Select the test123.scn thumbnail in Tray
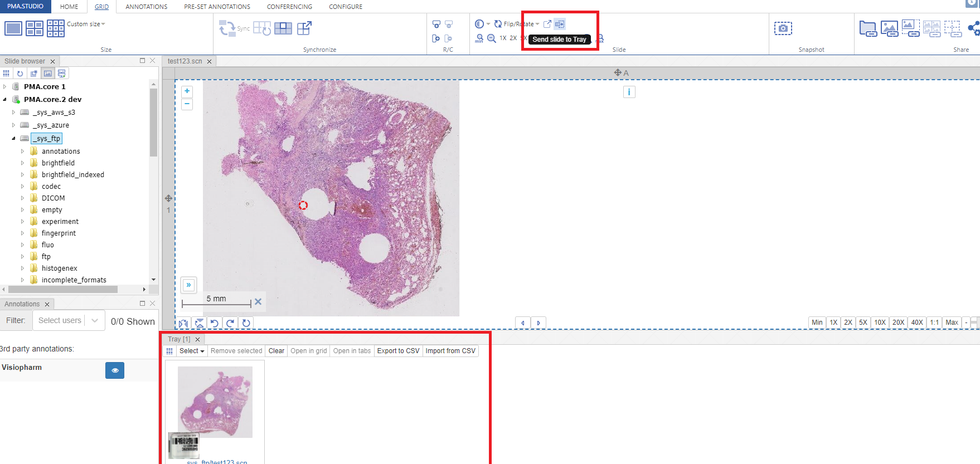Image resolution: width=980 pixels, height=464 pixels. pyautogui.click(x=215, y=402)
